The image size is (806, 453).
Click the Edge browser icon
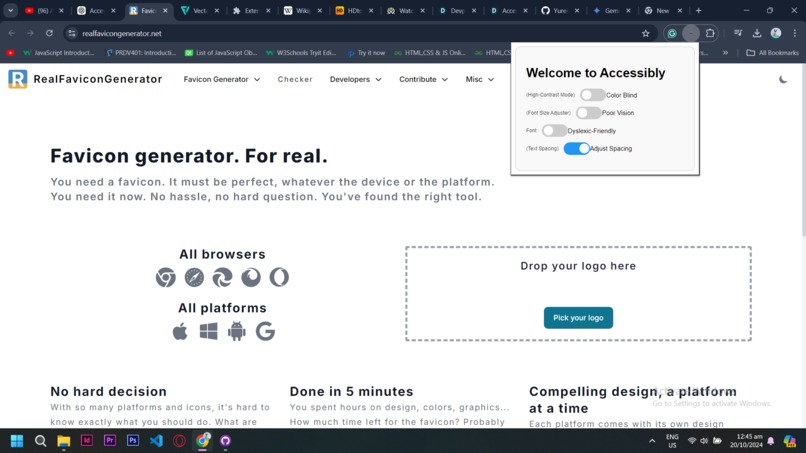coord(223,278)
